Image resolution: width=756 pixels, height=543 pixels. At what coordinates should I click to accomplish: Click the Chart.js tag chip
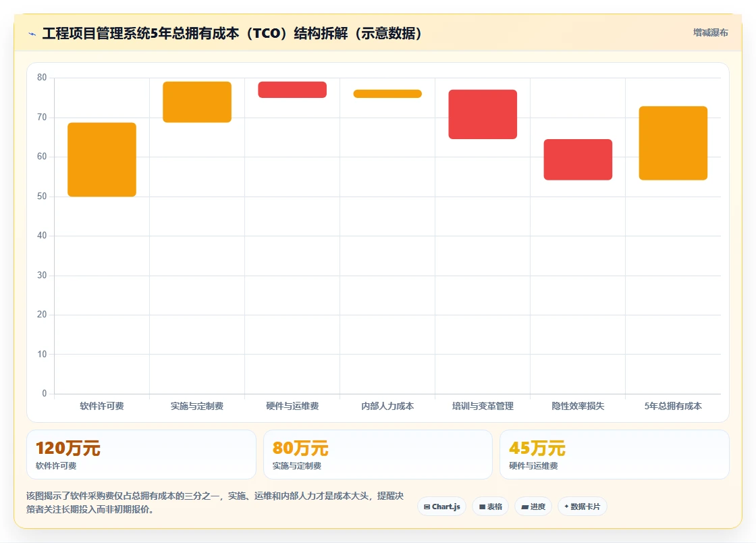coord(441,507)
